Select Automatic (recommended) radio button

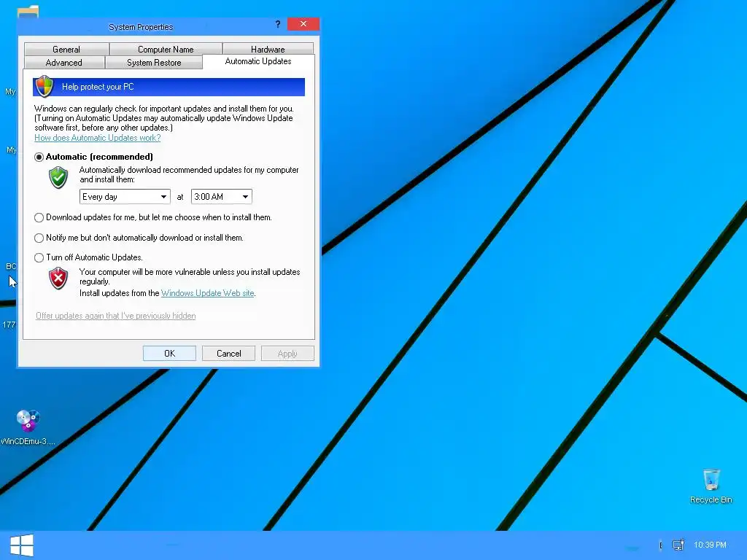click(39, 157)
